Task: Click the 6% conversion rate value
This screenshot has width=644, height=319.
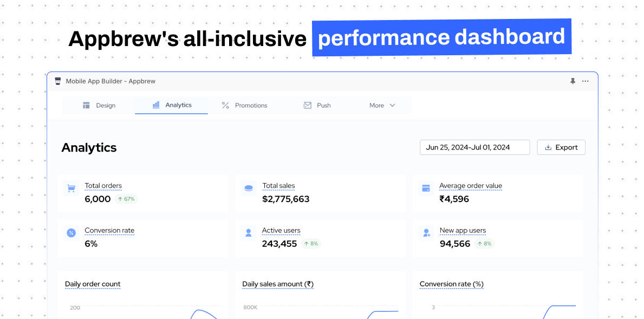Action: click(x=91, y=244)
